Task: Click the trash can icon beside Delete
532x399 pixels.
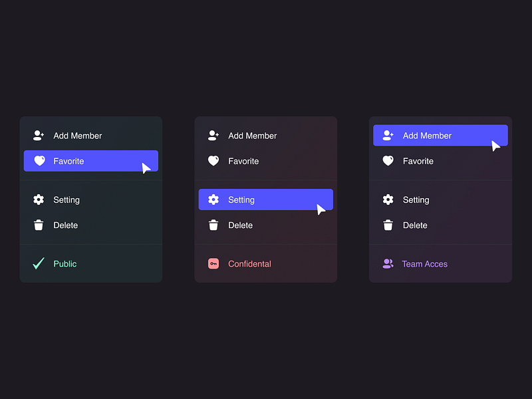Action: coord(38,225)
